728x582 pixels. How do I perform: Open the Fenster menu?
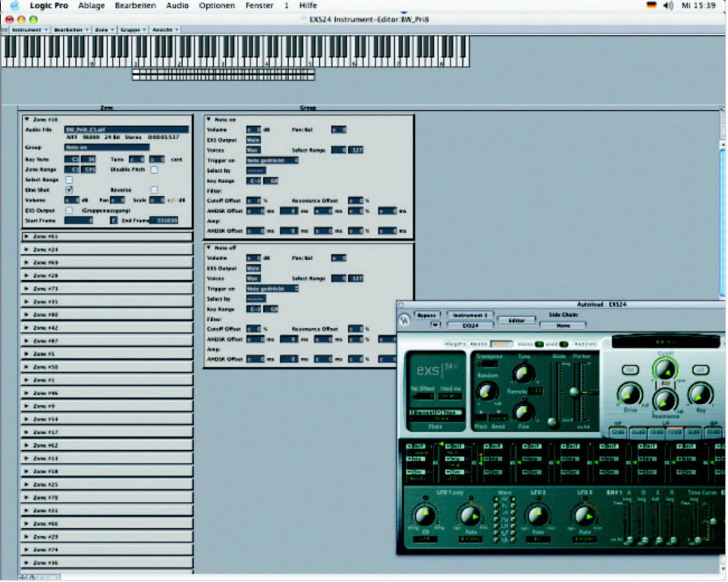[259, 5]
